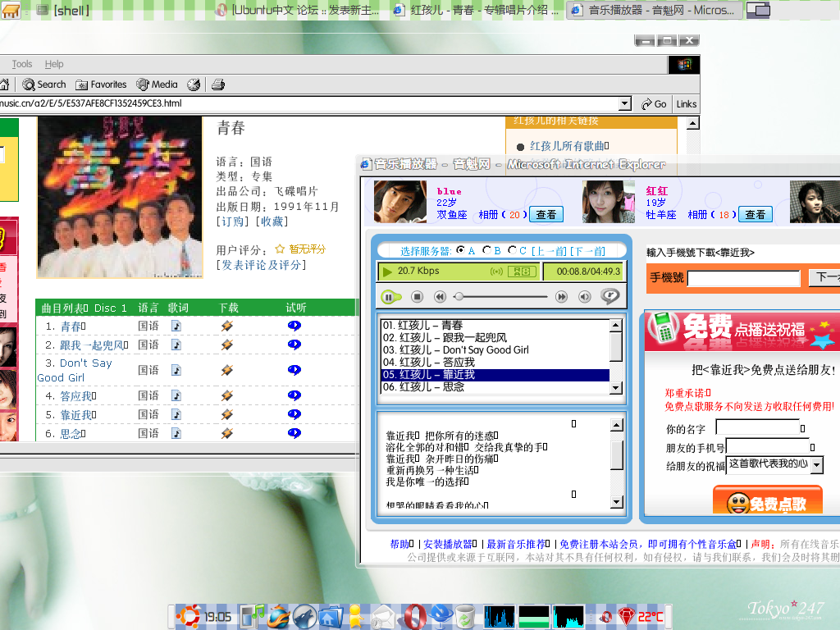
Task: Click the Print icon in IE toolbar
Action: tap(218, 84)
